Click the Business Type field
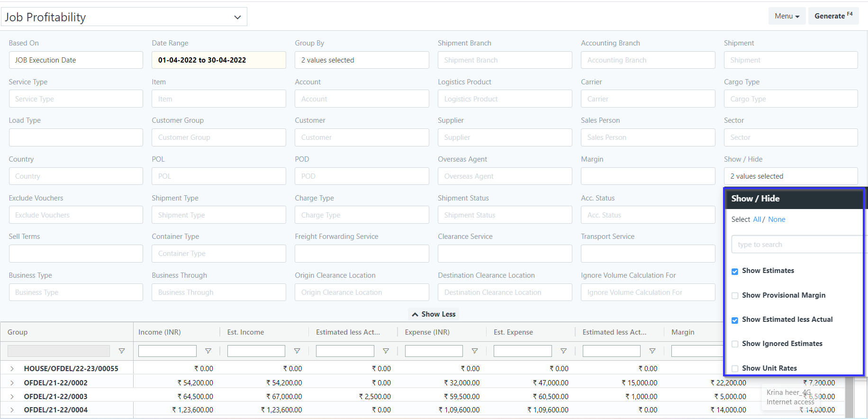868x419 pixels. [76, 292]
